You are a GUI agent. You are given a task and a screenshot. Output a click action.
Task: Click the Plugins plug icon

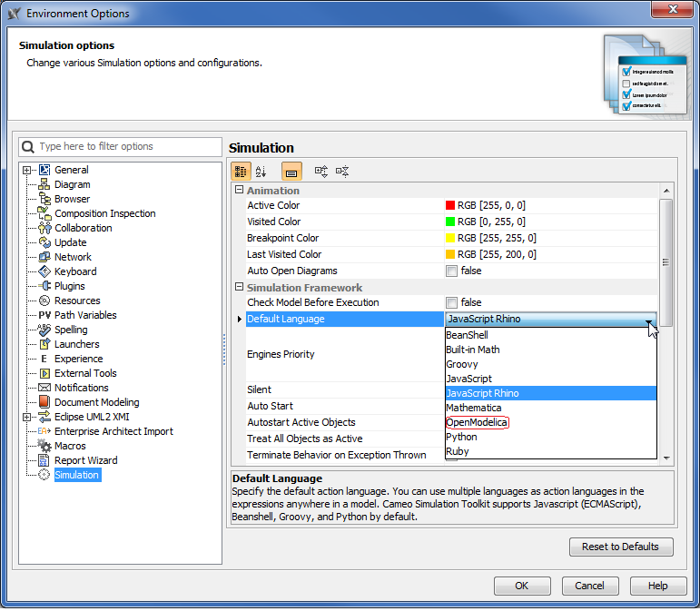coord(44,287)
